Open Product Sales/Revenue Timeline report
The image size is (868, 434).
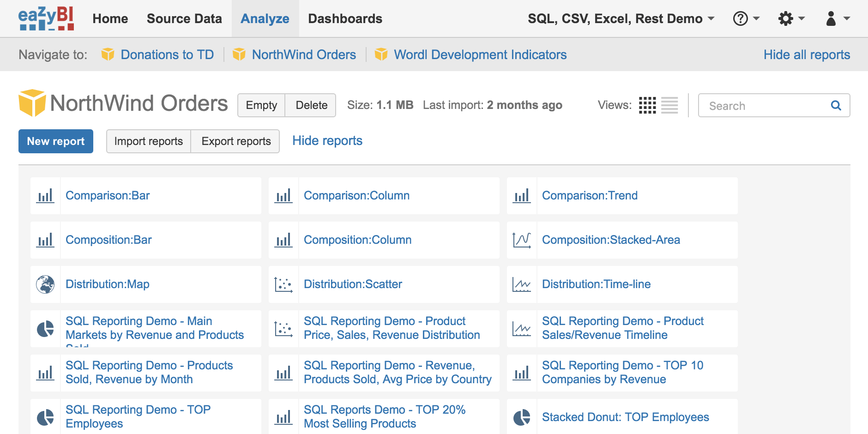(x=623, y=328)
